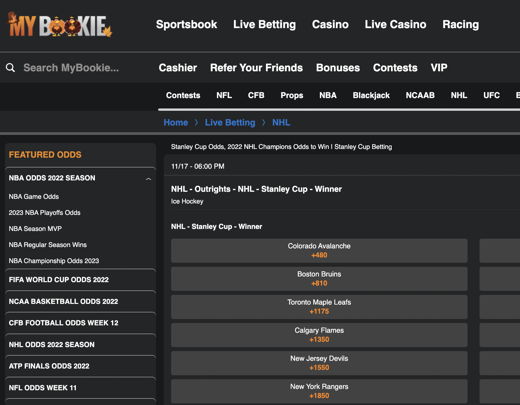
Task: Open NBA Regular Season Wins
Action: (47, 245)
